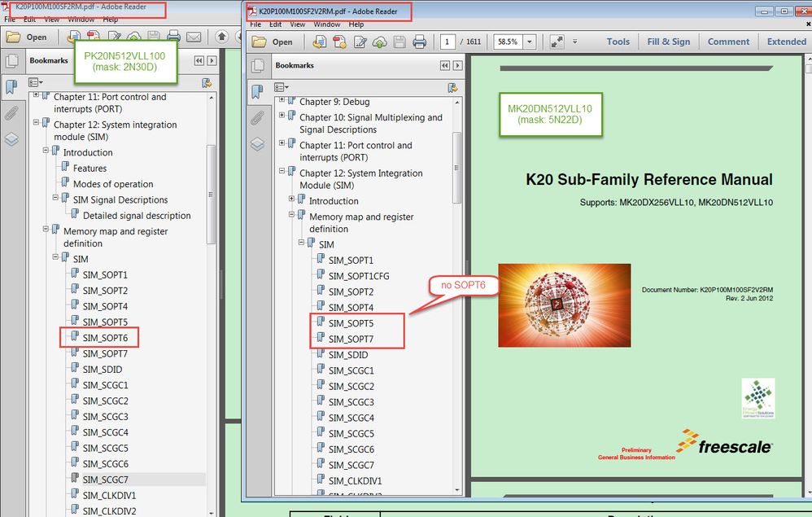Click the Sign document icon in right window

click(x=360, y=42)
